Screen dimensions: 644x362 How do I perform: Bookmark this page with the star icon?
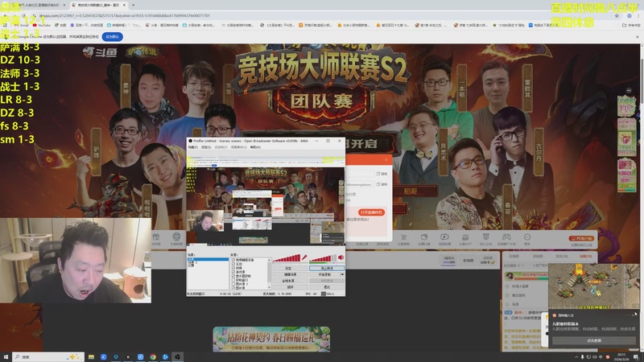pos(617,15)
